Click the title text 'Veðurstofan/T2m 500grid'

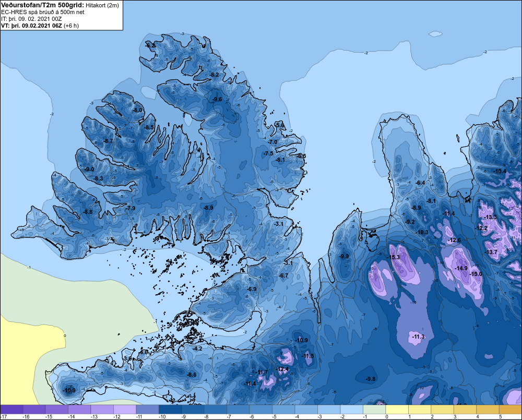coord(41,5)
